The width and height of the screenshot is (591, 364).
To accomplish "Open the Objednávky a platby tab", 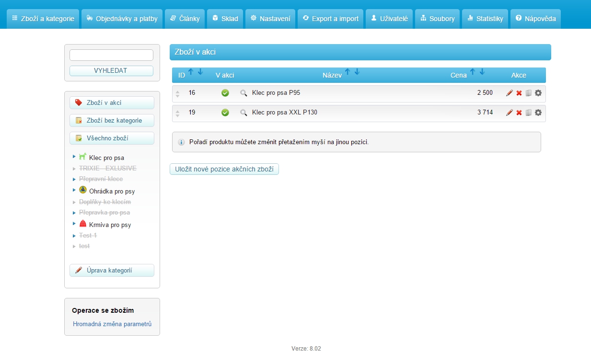I will pyautogui.click(x=122, y=19).
